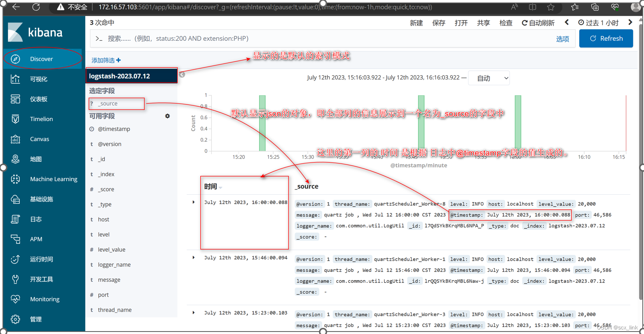Open the Monitoring heartbeat icon

click(15, 299)
